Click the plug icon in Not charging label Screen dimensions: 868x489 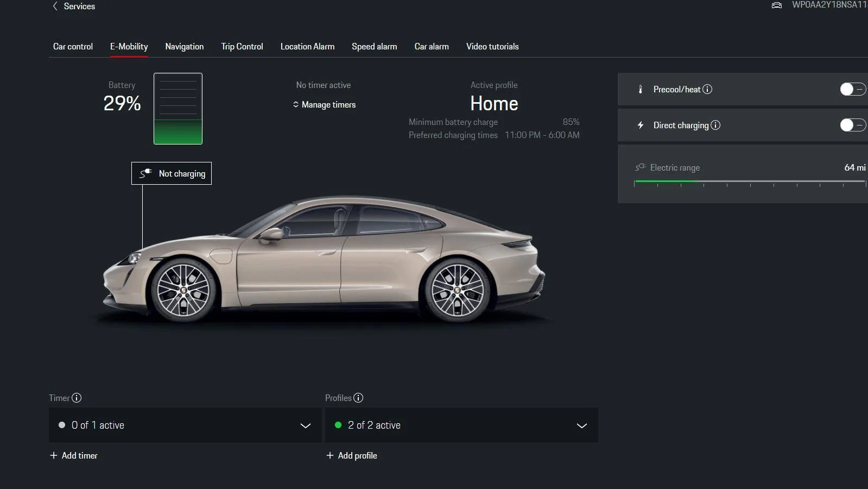[145, 173]
